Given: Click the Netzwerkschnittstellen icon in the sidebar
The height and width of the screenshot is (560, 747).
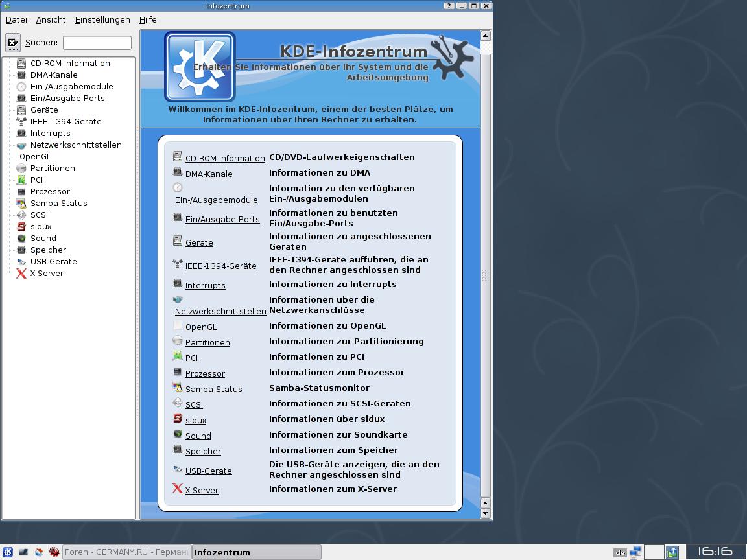Looking at the screenshot, I should [21, 145].
